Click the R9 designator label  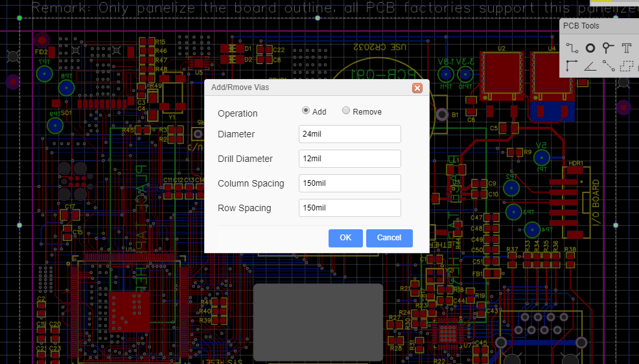coord(528,152)
